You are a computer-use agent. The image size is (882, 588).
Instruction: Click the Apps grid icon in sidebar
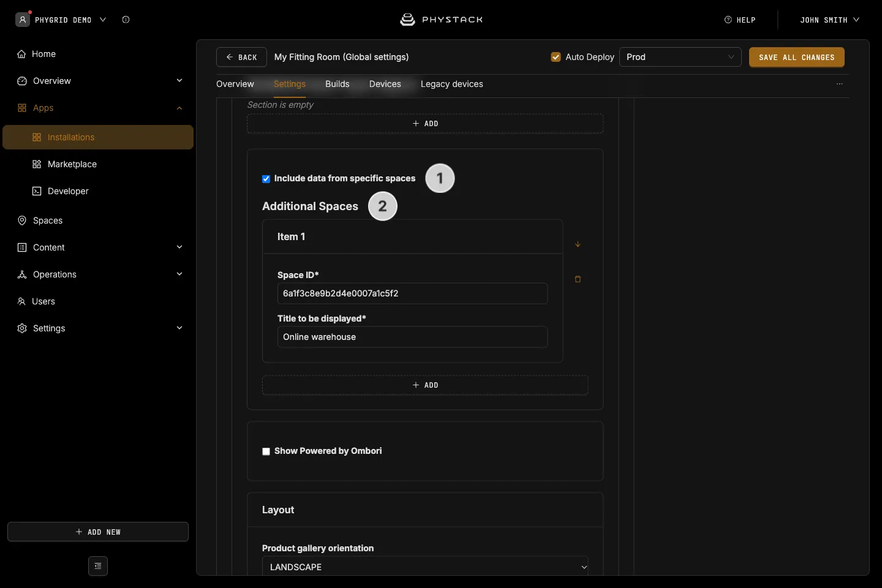tap(22, 108)
